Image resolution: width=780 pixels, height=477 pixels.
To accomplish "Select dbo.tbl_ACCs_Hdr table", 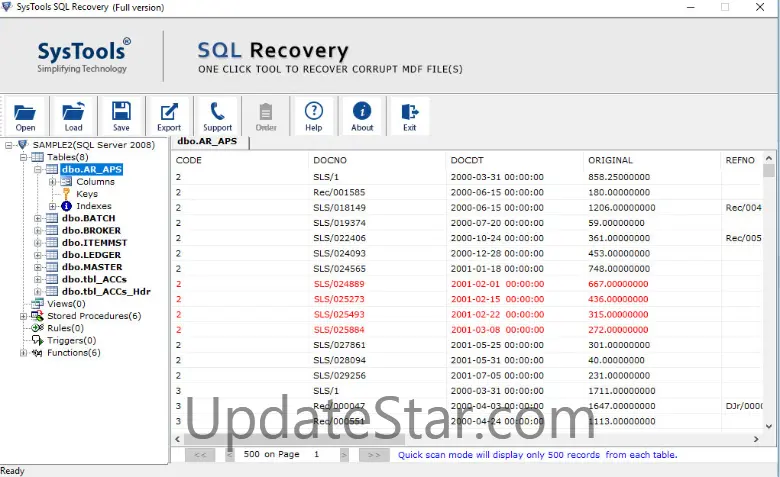I will click(106, 291).
